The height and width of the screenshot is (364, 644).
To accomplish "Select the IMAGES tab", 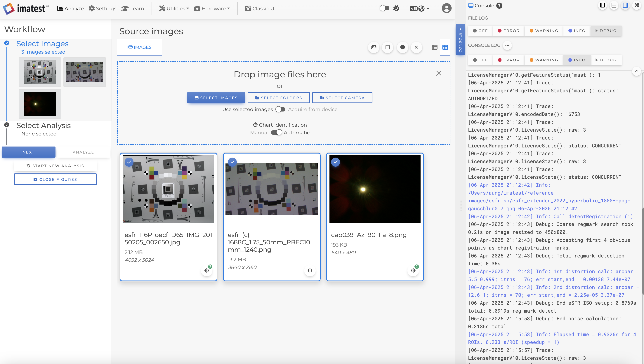I will pyautogui.click(x=140, y=47).
